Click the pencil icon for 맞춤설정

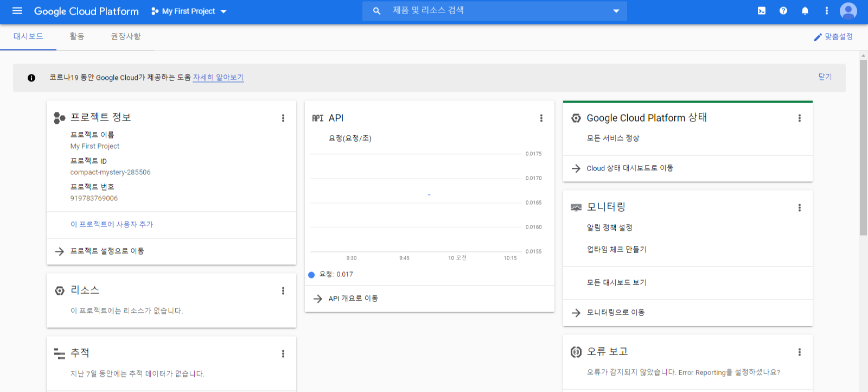click(x=818, y=37)
